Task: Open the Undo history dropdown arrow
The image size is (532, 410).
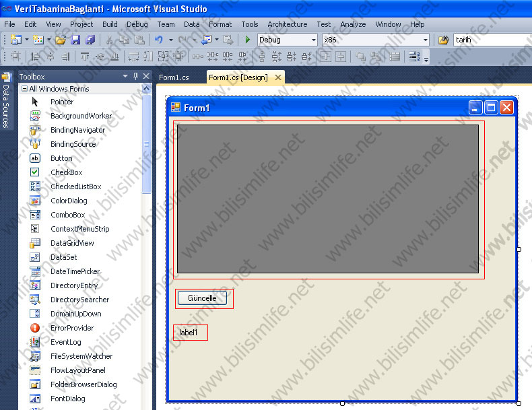Action: (x=170, y=40)
